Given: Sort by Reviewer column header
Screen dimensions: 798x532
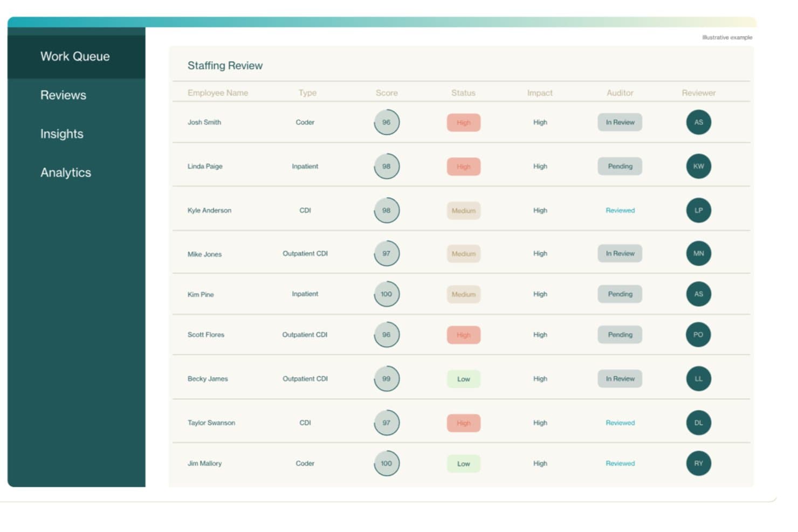Looking at the screenshot, I should [x=699, y=93].
